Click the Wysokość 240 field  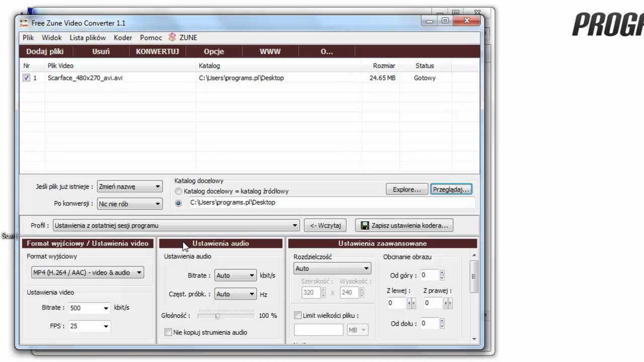[x=349, y=292]
